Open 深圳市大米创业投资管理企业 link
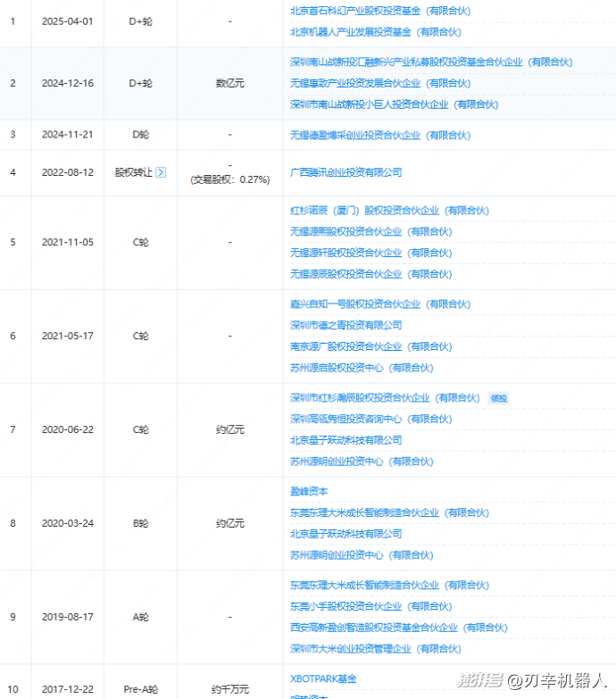The width and height of the screenshot is (616, 699). pos(375,649)
